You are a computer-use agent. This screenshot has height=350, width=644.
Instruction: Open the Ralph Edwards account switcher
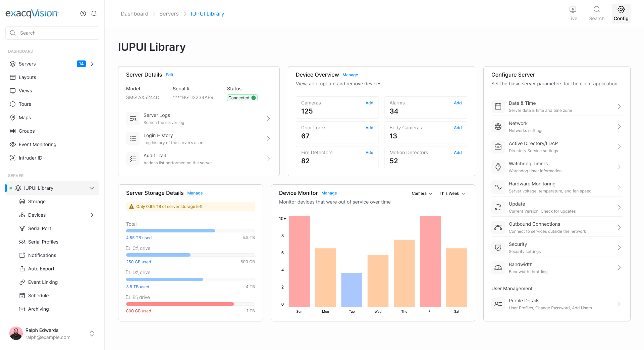(92, 334)
